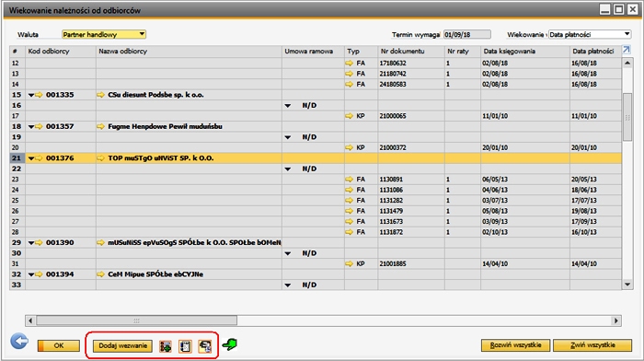
Task: Click the Zwiń wszystkie button
Action: point(592,345)
